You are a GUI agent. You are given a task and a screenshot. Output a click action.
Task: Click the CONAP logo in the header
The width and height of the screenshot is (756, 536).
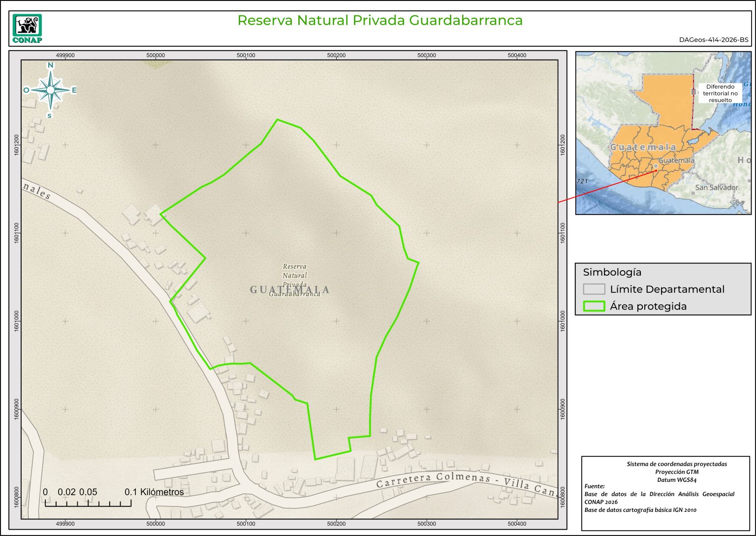[x=27, y=29]
